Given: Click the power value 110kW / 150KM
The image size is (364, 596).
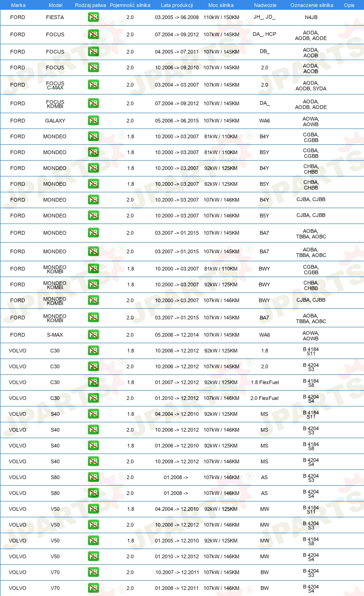Looking at the screenshot, I should (222, 17).
